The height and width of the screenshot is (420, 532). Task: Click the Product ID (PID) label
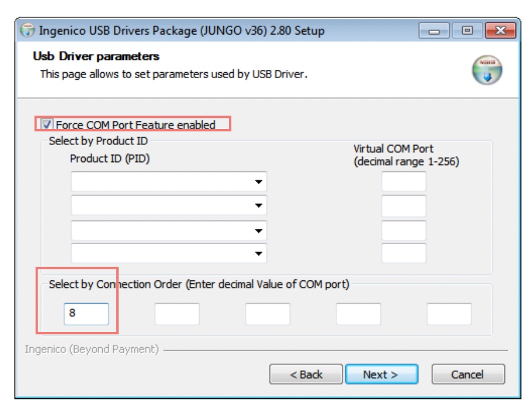pyautogui.click(x=110, y=158)
